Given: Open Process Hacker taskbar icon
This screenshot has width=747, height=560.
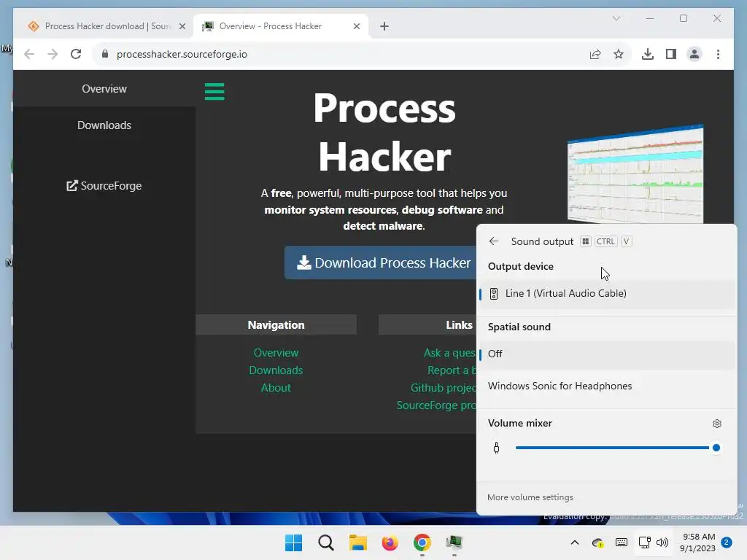Looking at the screenshot, I should 454,542.
